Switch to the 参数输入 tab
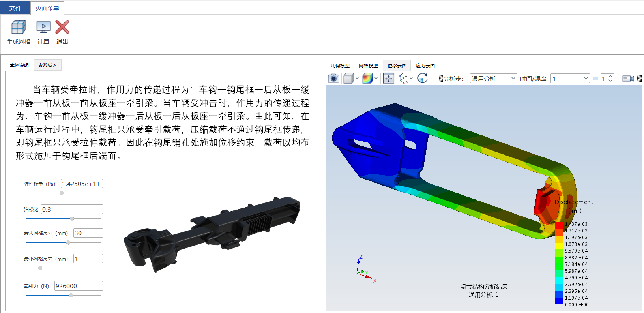Image resolution: width=644 pixels, height=313 pixels. point(48,65)
